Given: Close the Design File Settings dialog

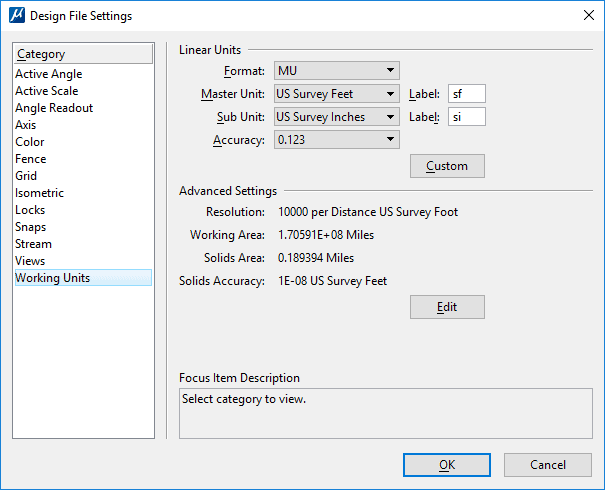Looking at the screenshot, I should [585, 16].
